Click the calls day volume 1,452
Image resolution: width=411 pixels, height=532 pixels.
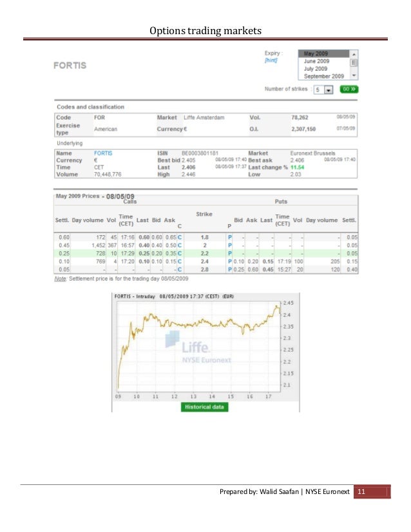click(x=99, y=245)
